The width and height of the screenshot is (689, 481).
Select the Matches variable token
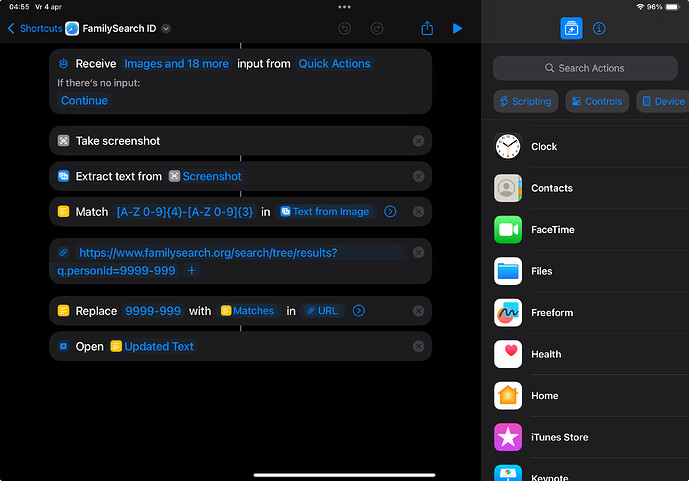tap(248, 311)
